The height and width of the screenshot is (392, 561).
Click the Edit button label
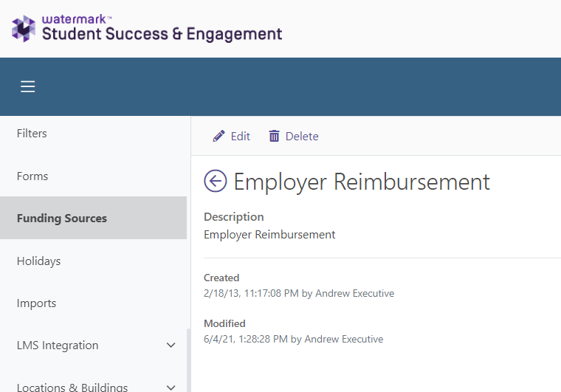pos(241,137)
